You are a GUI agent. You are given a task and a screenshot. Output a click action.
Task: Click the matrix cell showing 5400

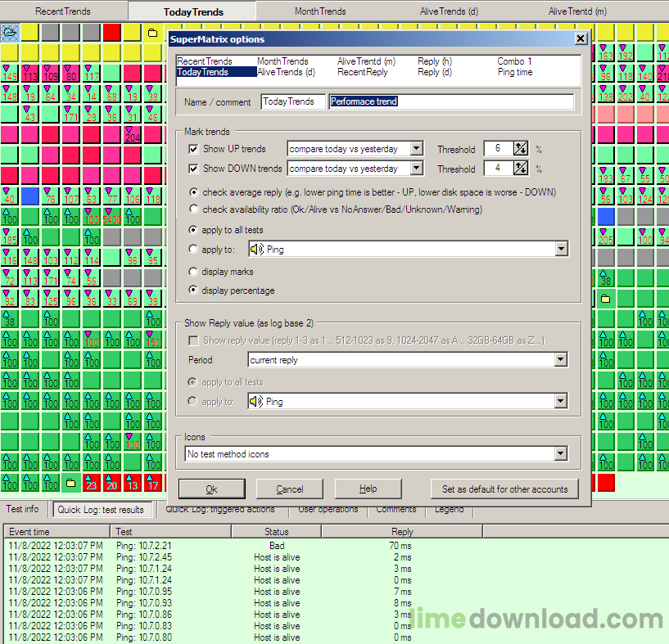click(x=112, y=218)
